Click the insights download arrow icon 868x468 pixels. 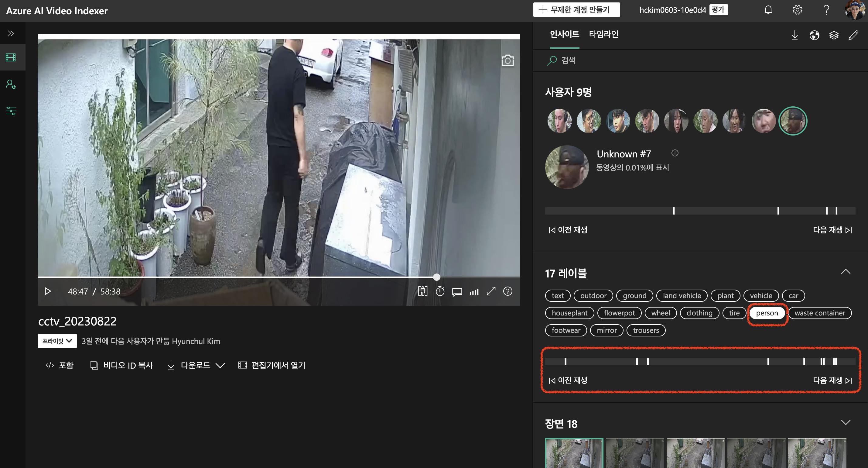pyautogui.click(x=795, y=35)
